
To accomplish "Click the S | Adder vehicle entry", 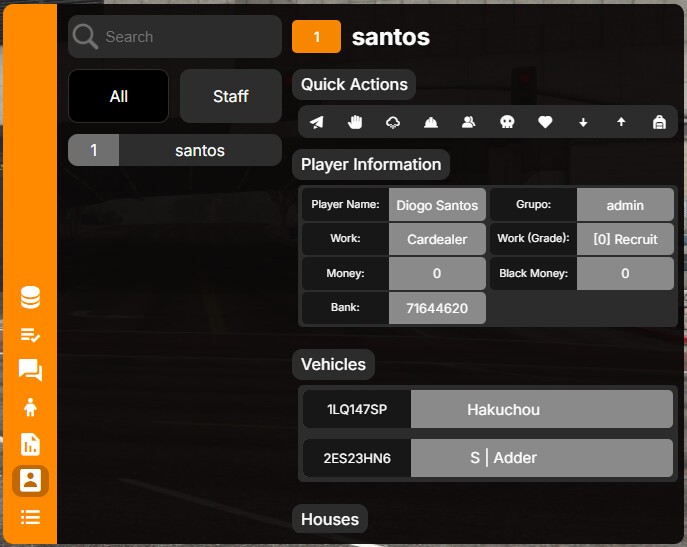I will (x=488, y=458).
